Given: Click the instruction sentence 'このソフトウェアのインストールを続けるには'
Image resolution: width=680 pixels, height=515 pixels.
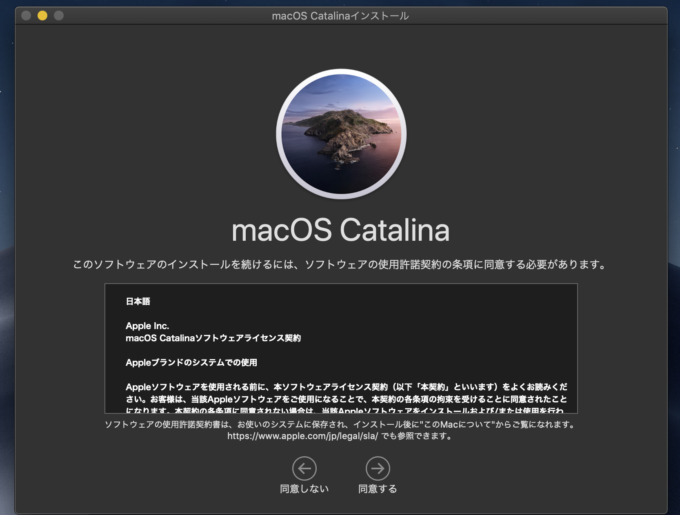Looking at the screenshot, I should pos(340,264).
